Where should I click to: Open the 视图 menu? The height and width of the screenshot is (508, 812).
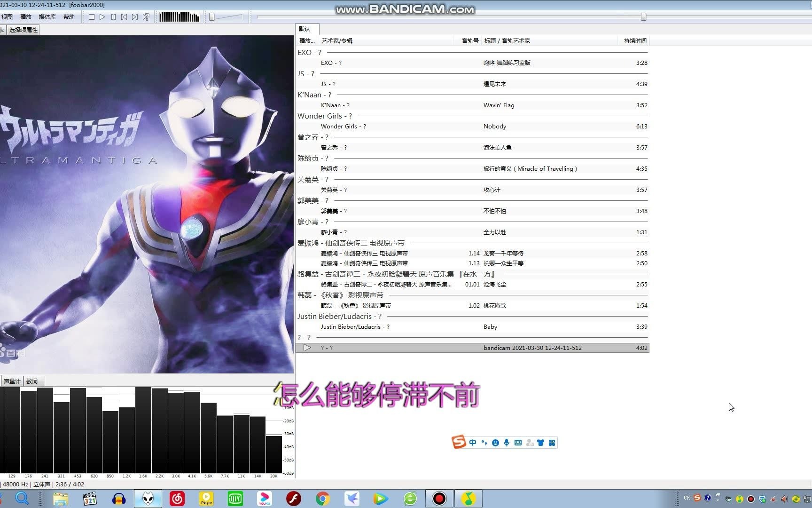pos(7,17)
